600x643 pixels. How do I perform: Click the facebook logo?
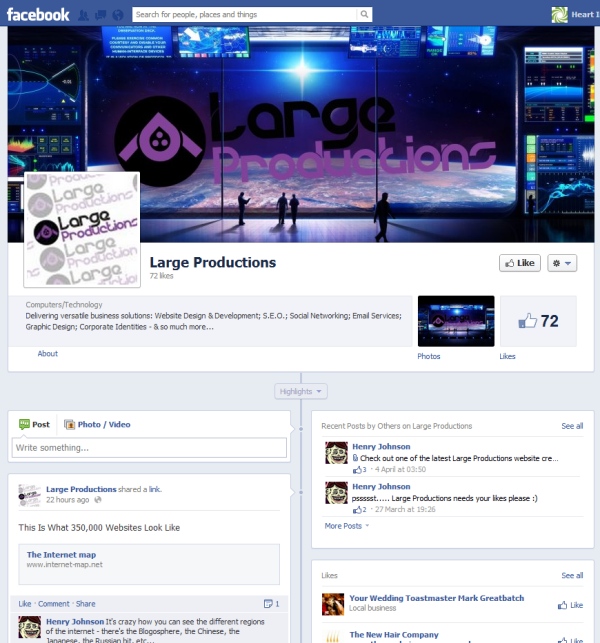(39, 14)
